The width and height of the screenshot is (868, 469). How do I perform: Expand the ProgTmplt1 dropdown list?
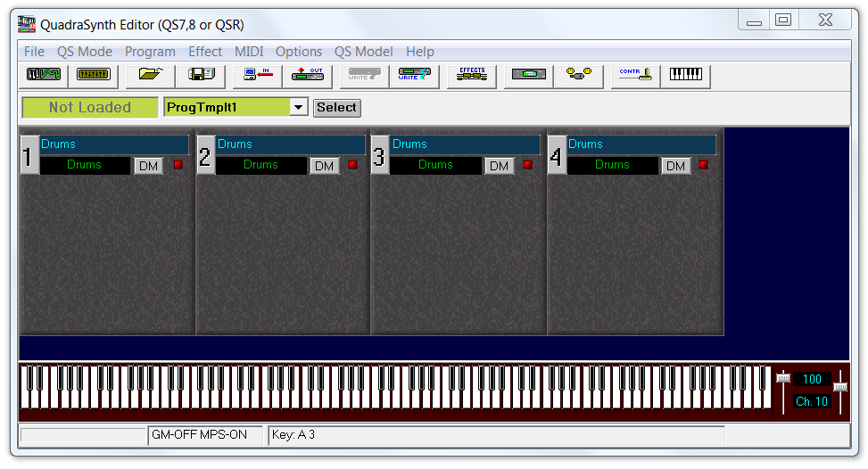click(x=299, y=108)
